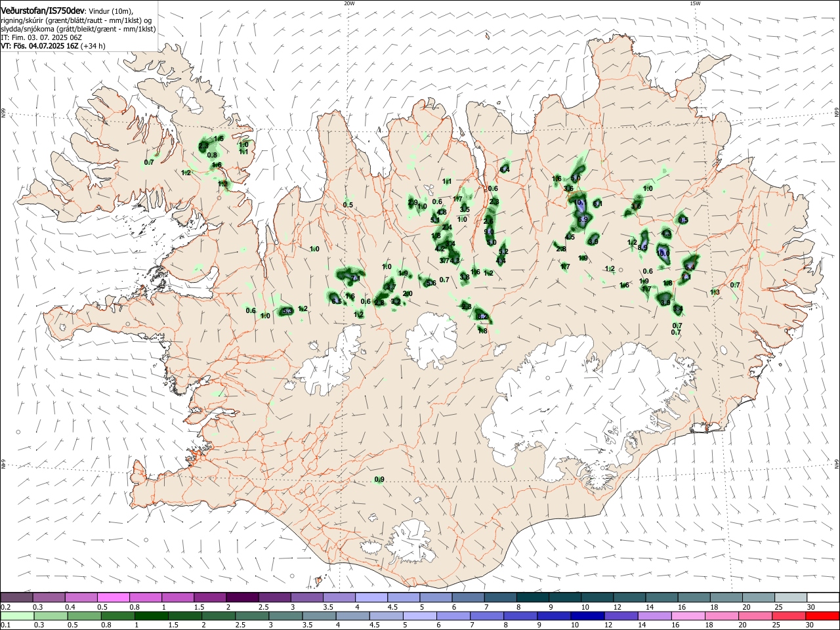Select the palest green rain swatch at 0.1
The width and height of the screenshot is (840, 630).
coord(17,616)
